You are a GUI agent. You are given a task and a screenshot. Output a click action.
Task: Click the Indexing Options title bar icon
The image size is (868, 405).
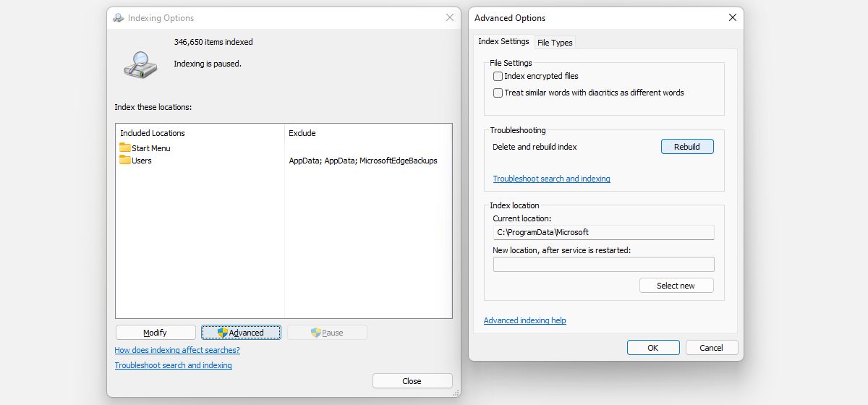[x=119, y=18]
